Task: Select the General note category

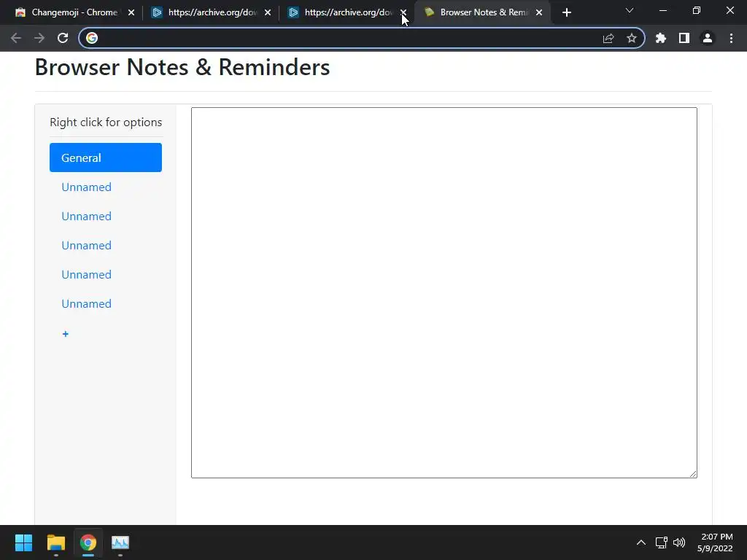Action: (106, 157)
